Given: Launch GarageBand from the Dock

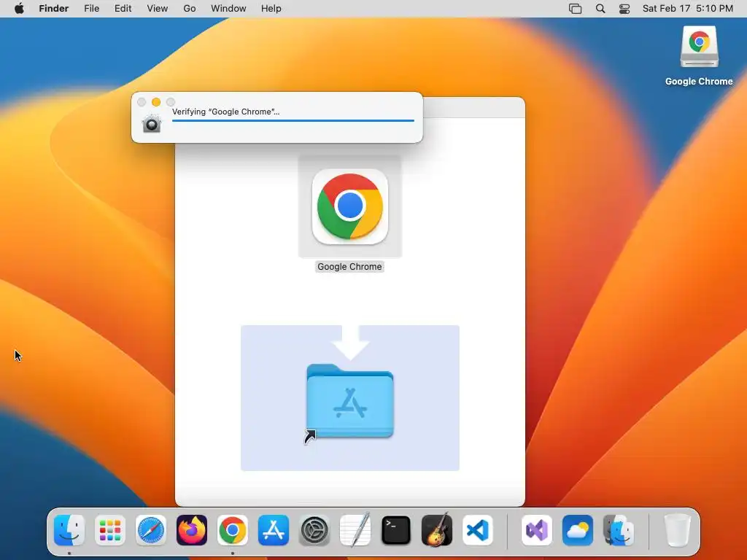Looking at the screenshot, I should pyautogui.click(x=437, y=530).
